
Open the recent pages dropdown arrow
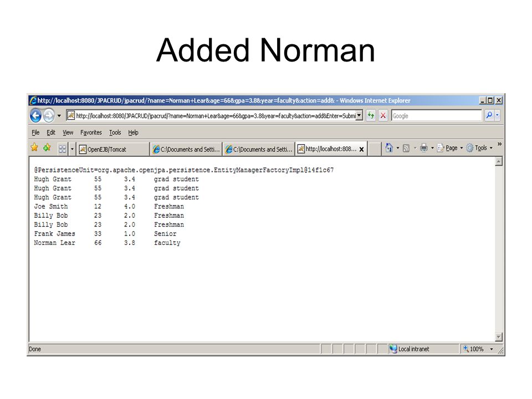point(59,116)
